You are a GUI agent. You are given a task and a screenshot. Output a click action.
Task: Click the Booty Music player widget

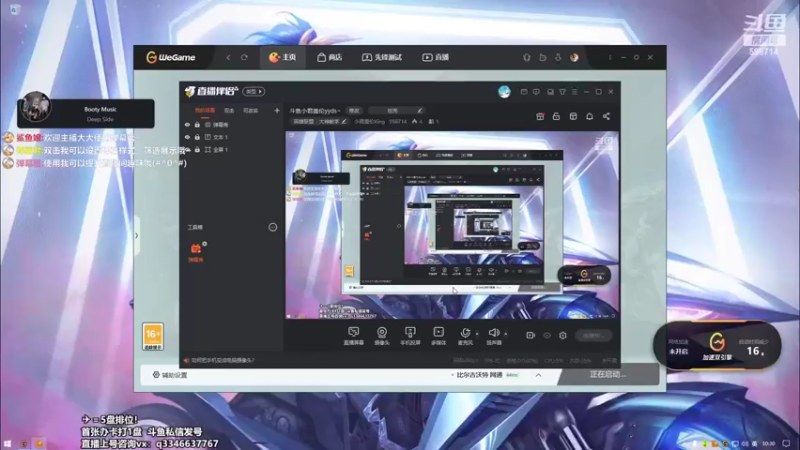[x=86, y=113]
